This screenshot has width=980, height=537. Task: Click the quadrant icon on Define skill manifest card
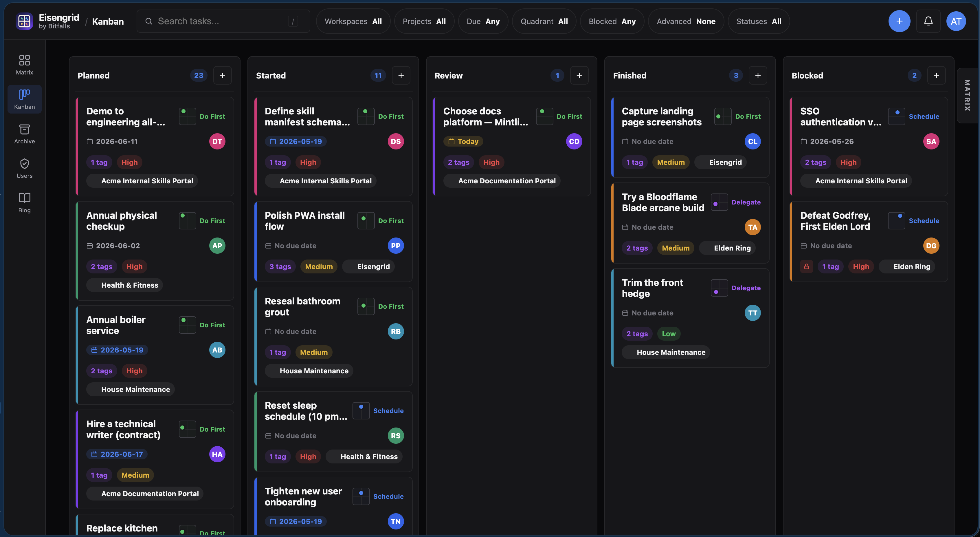pyautogui.click(x=366, y=116)
